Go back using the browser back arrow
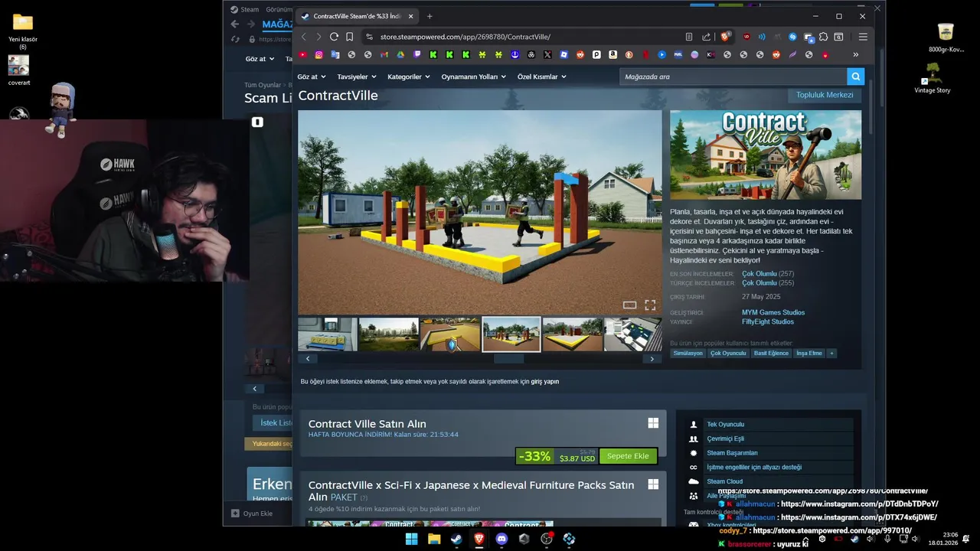980x551 pixels. click(303, 37)
